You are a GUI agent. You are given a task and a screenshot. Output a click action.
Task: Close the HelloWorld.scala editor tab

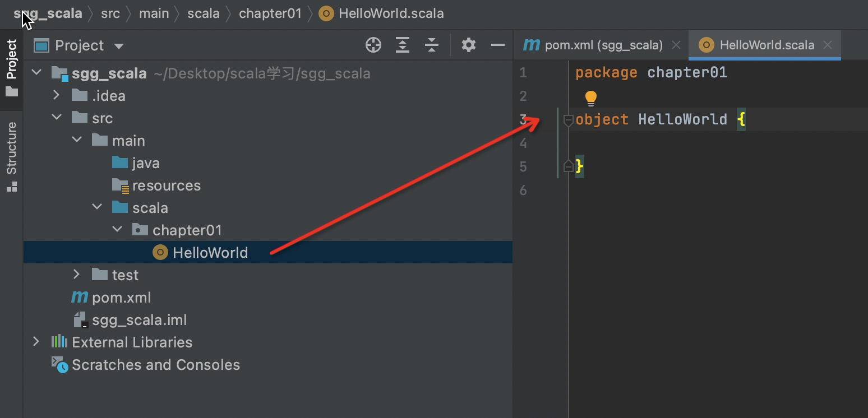[x=828, y=45]
